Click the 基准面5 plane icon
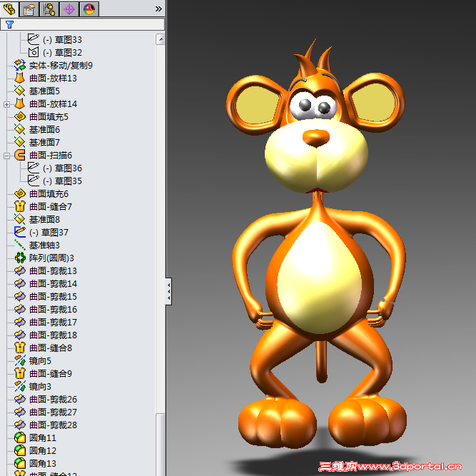This screenshot has width=476, height=476. 20,91
